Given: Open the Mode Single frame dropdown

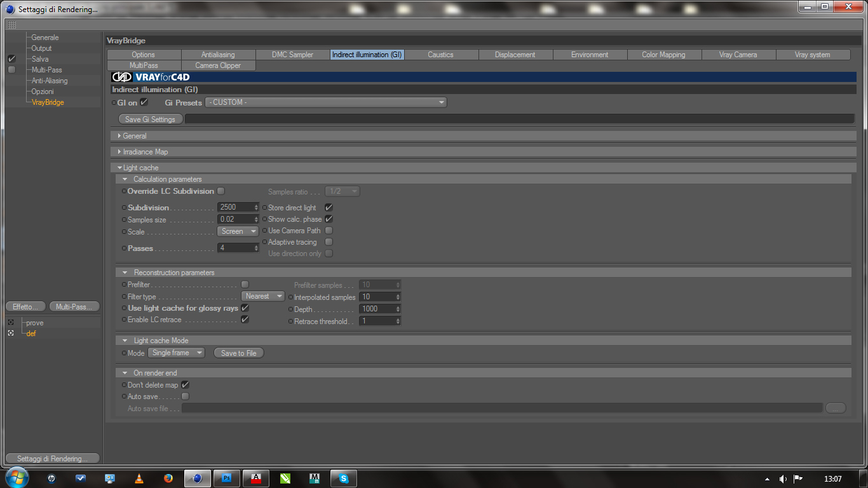Looking at the screenshot, I should (x=177, y=353).
